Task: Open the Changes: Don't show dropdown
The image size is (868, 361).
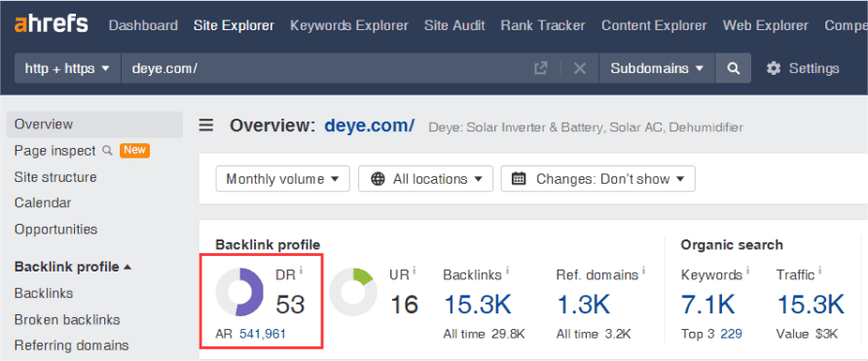Action: pos(598,179)
